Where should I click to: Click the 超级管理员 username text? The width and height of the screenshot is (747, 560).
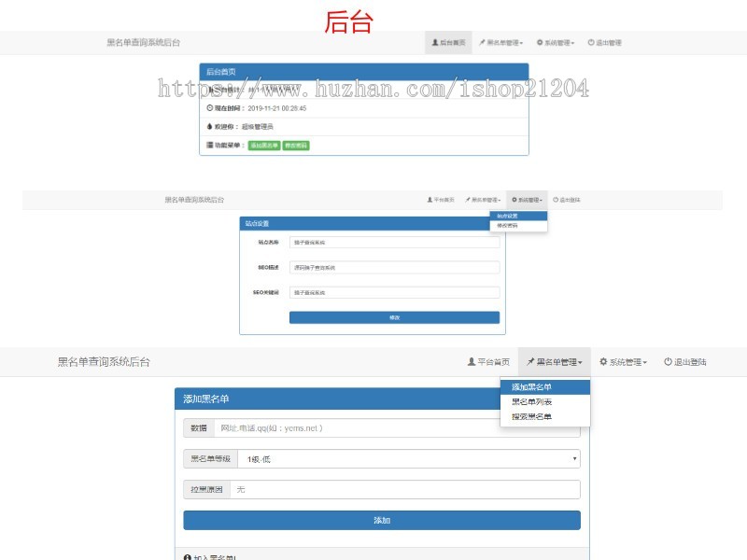258,127
